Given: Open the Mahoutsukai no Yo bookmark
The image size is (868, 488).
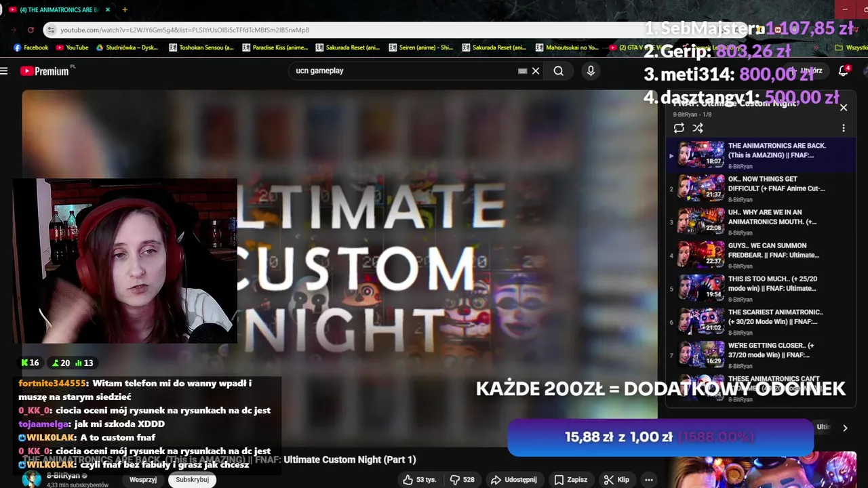Looking at the screenshot, I should (568, 47).
